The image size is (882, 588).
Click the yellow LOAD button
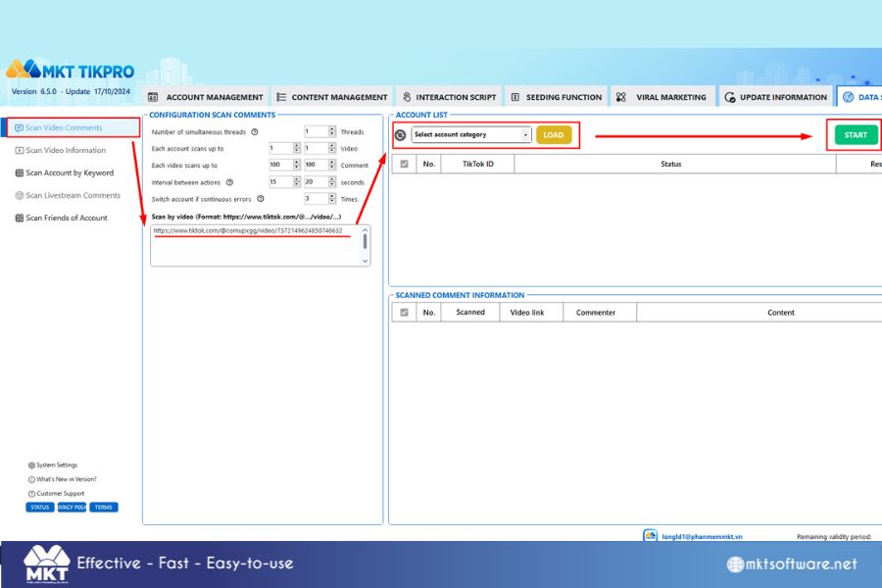tap(554, 135)
